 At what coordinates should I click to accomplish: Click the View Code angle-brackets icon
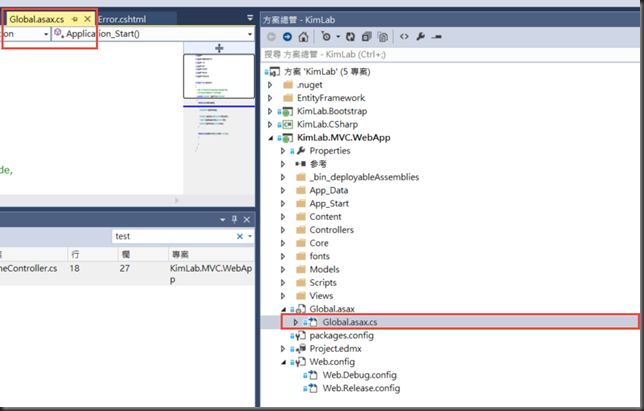404,37
